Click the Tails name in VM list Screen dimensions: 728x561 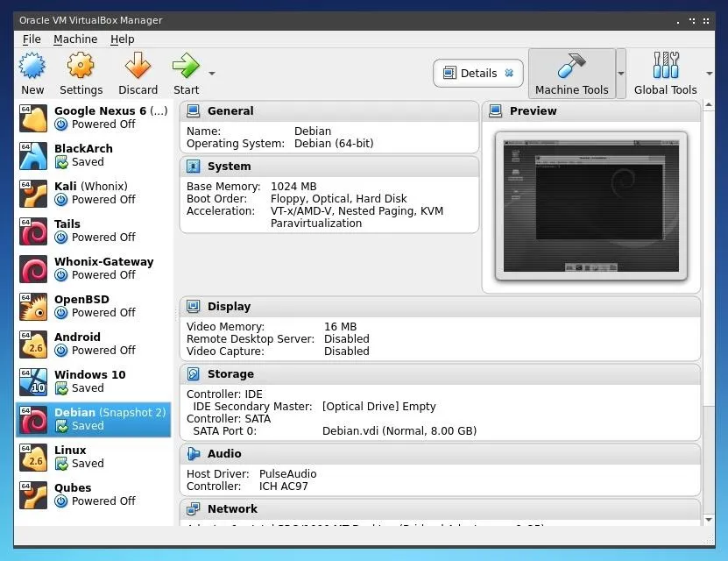pyautogui.click(x=67, y=224)
